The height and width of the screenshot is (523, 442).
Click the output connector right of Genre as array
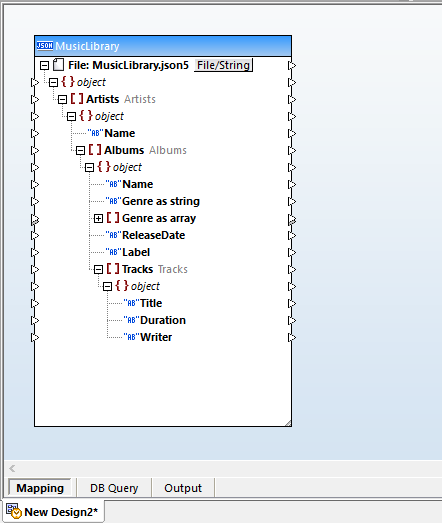pyautogui.click(x=292, y=219)
